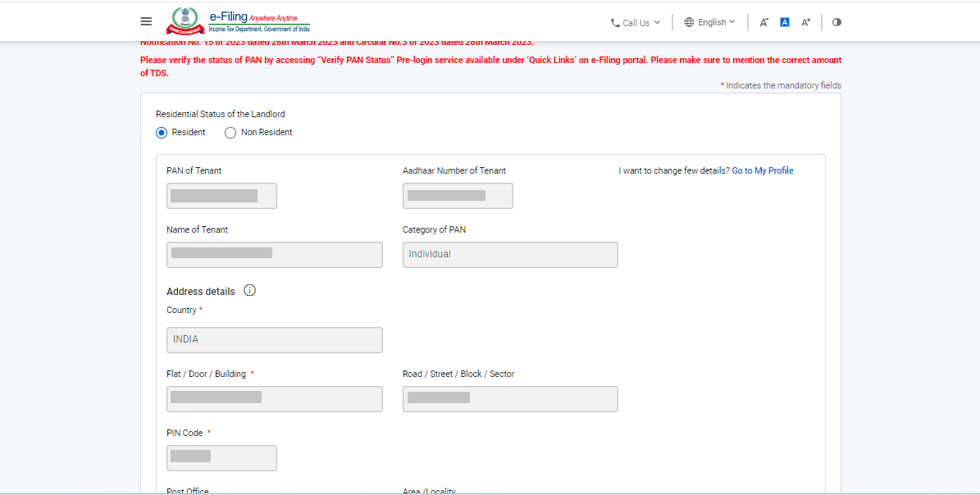The width and height of the screenshot is (980, 495).
Task: Click the globe icon for language selection
Action: pos(687,22)
